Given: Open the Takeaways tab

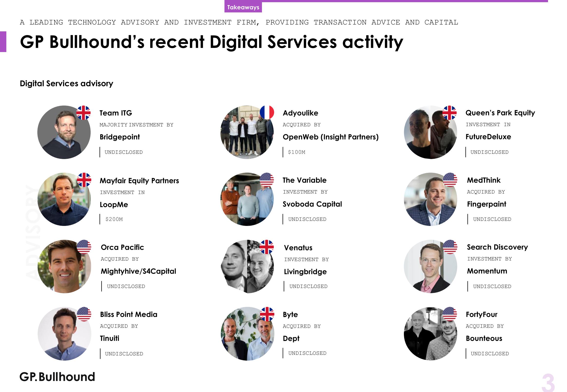Looking at the screenshot, I should tap(243, 7).
